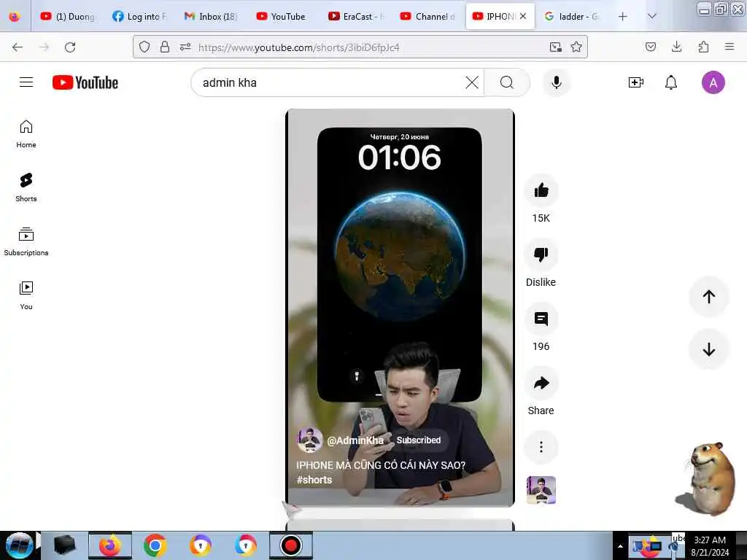Open the comments with 196 replies
The image size is (747, 560).
[x=541, y=319]
